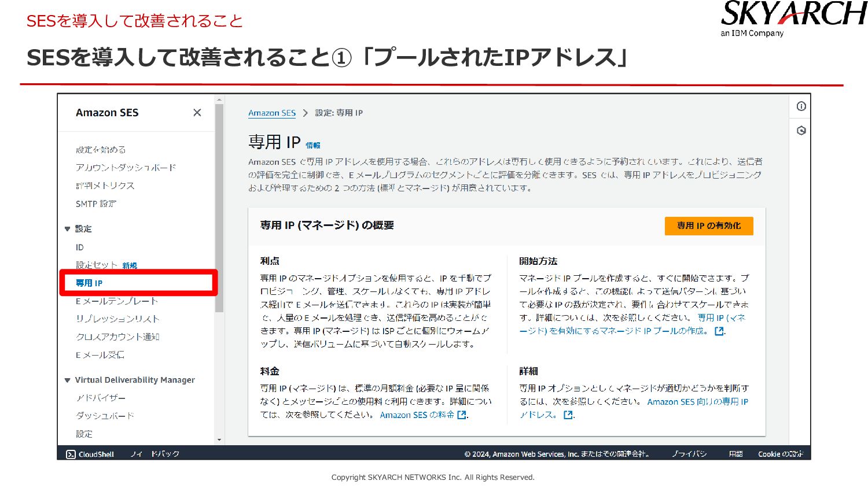Collapse the 設定 section in sidebar
Viewport: 868px width, 488px height.
pyautogui.click(x=67, y=229)
